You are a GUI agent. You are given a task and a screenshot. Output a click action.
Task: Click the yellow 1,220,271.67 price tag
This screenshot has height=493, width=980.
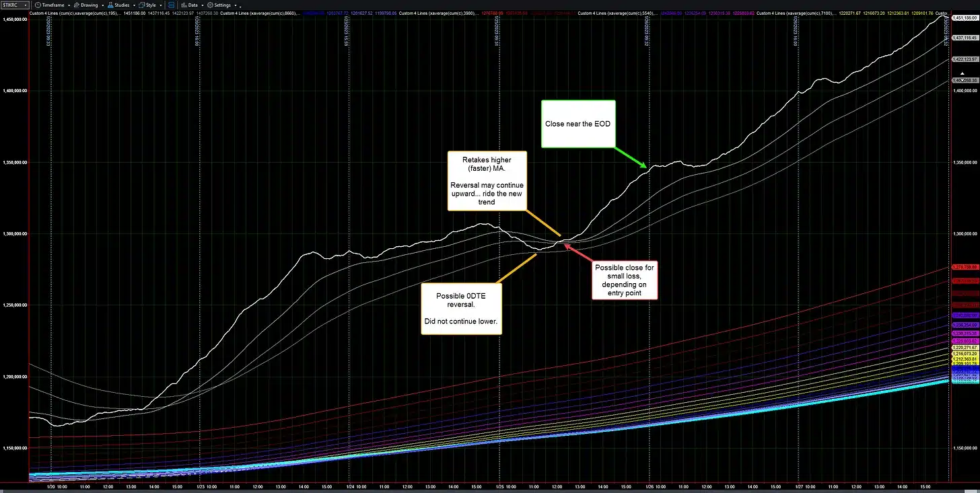pos(964,348)
